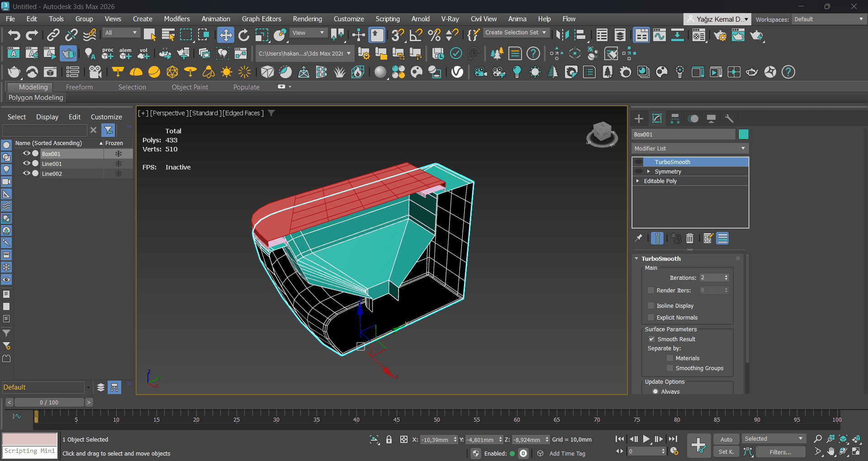This screenshot has width=868, height=461.
Task: Open the Rendering menu
Action: 307,19
